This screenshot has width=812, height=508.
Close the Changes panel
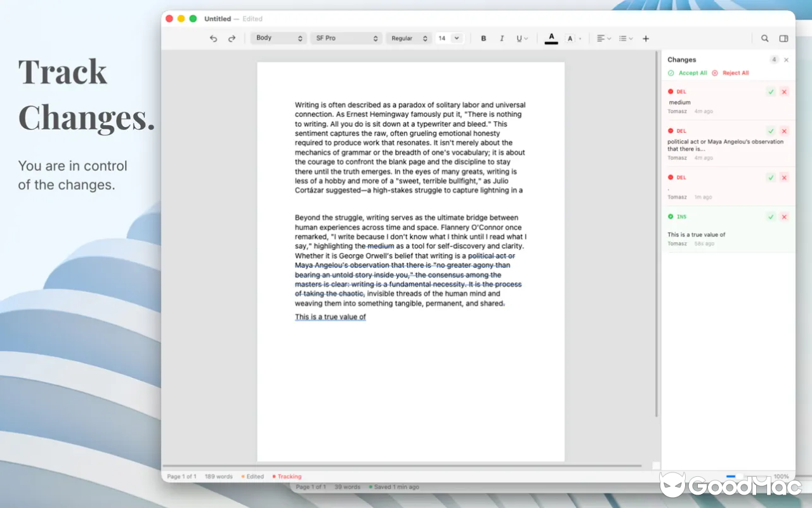[x=787, y=60]
